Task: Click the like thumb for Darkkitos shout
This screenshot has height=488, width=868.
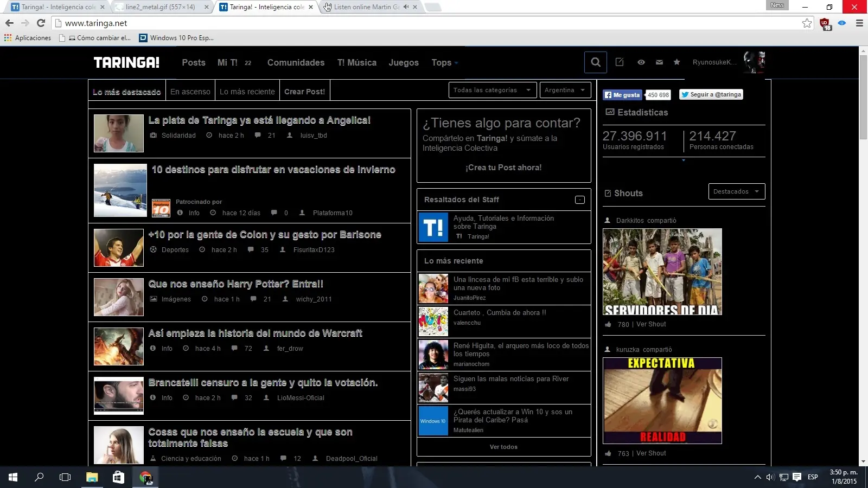Action: 608,324
